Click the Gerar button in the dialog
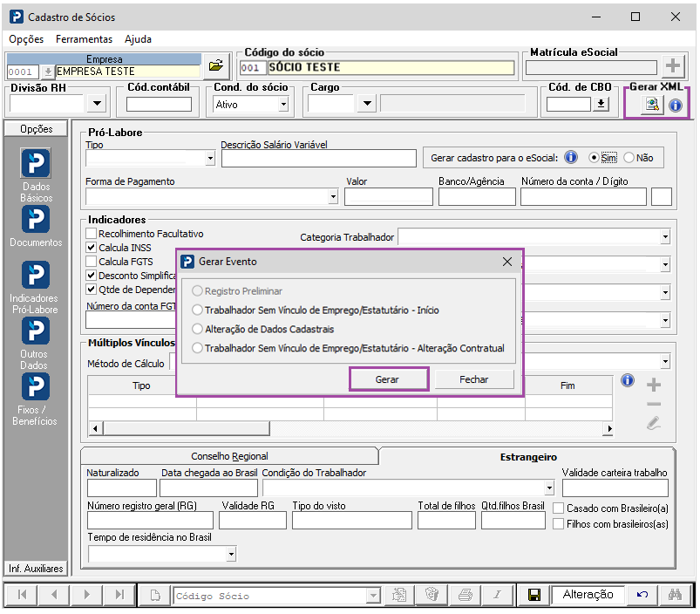 point(388,379)
